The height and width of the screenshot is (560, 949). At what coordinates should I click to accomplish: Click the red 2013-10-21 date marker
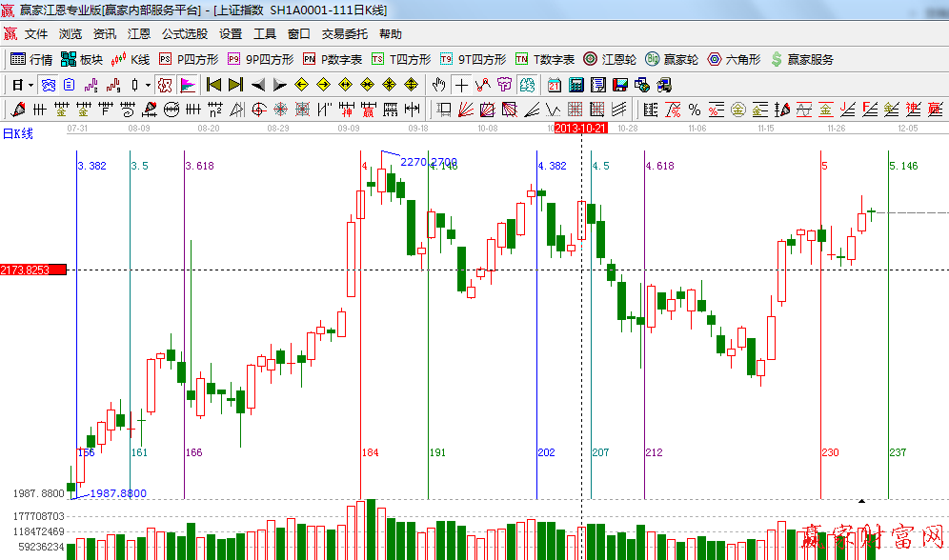[580, 127]
